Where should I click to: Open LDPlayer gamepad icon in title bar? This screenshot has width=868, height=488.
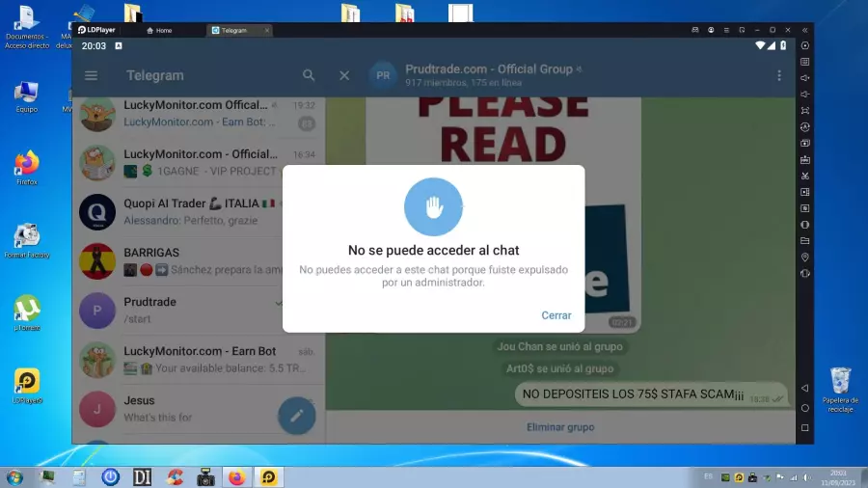[x=695, y=30]
